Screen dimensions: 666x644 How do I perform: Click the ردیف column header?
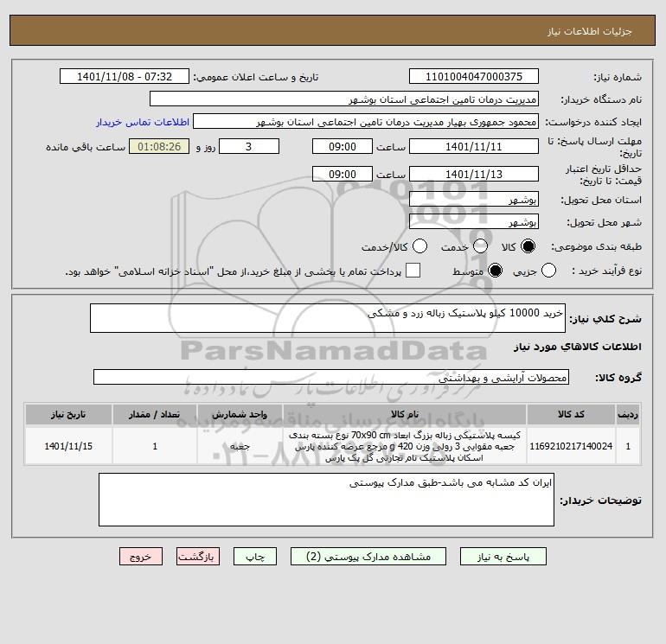coord(628,414)
